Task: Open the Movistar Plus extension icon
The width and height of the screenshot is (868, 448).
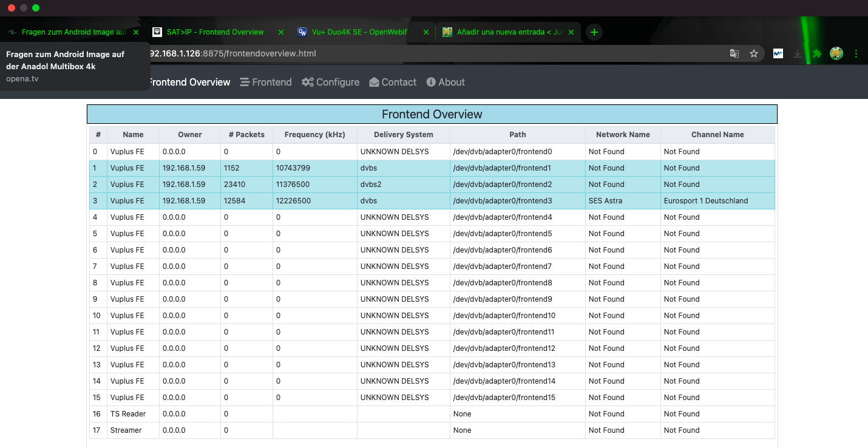Action: (778, 53)
